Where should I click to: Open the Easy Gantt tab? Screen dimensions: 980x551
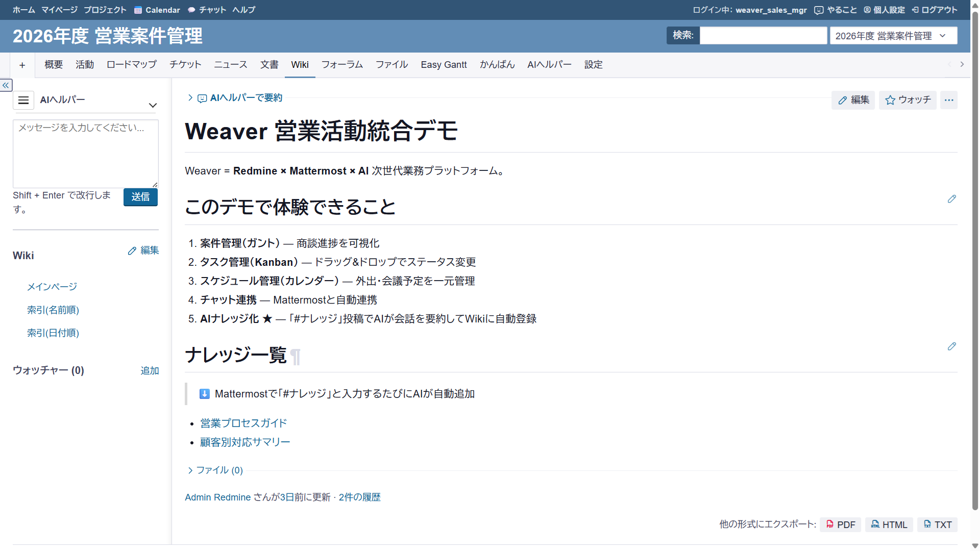click(444, 65)
